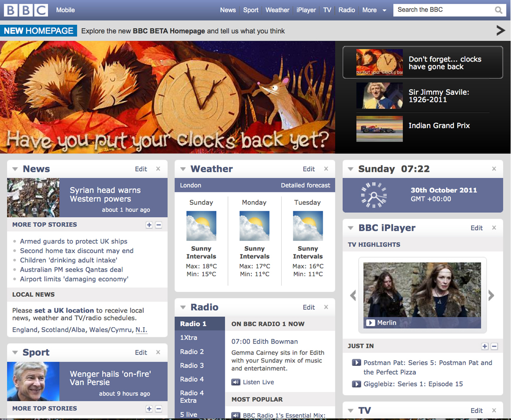The height and width of the screenshot is (420, 511).
Task: Collapse the Sunday clock module
Action: pos(351,169)
